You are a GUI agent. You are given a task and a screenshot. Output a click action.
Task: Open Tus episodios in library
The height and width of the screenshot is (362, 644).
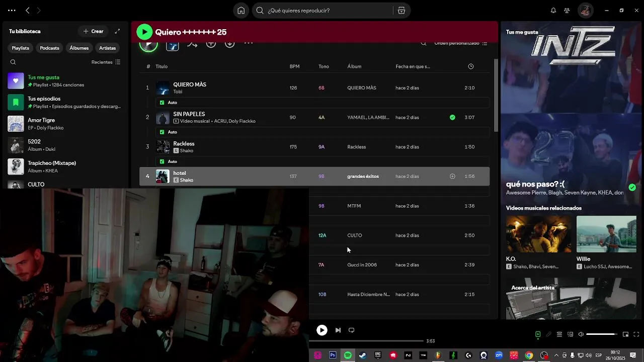tap(64, 103)
